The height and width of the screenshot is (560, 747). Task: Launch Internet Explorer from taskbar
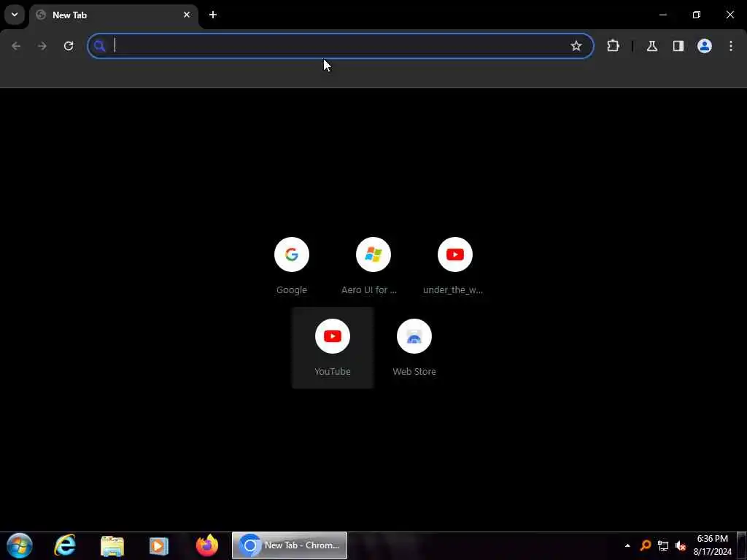(65, 545)
